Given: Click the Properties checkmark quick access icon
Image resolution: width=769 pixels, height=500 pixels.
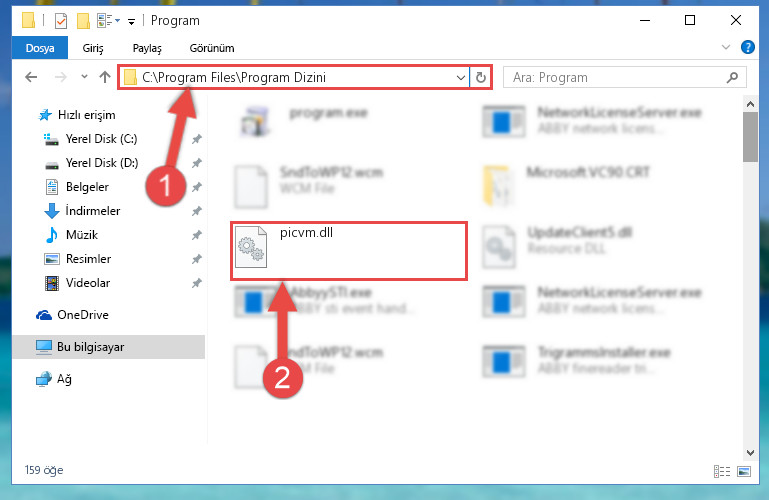Looking at the screenshot, I should coord(61,21).
